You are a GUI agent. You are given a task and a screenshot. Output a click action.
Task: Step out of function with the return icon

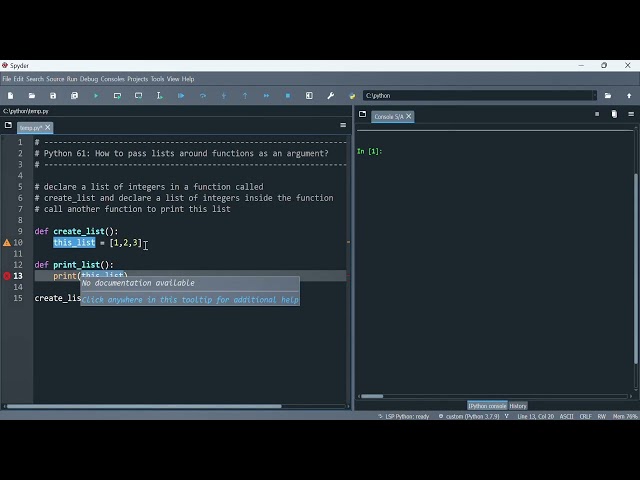point(245,96)
